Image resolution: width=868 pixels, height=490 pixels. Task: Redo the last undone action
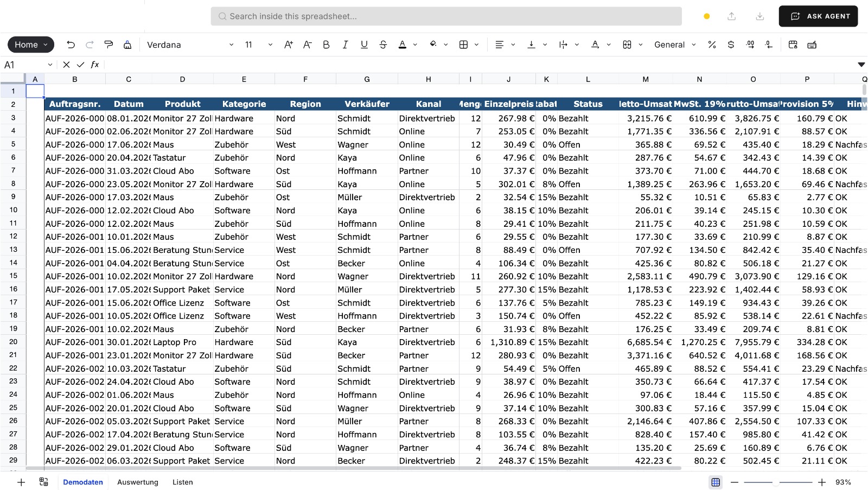(90, 45)
